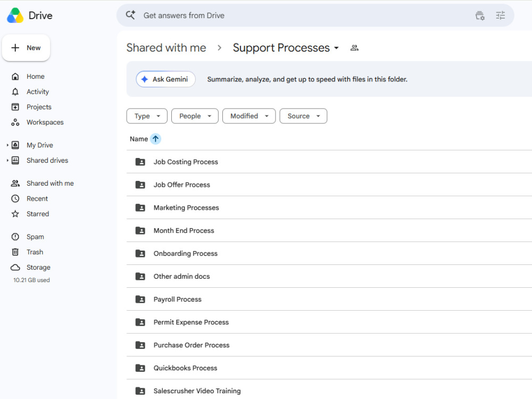
Task: Open Starred from the sidebar
Action: tap(38, 214)
